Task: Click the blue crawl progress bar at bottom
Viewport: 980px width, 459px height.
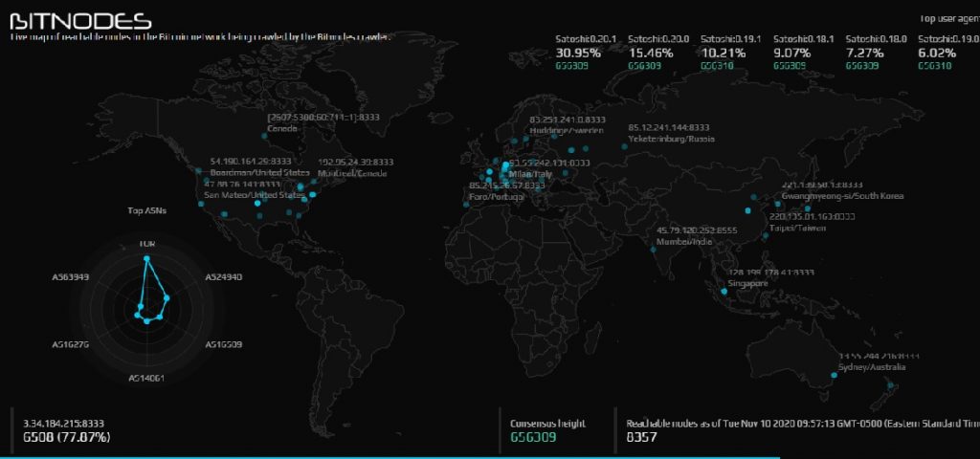Action: (390, 457)
